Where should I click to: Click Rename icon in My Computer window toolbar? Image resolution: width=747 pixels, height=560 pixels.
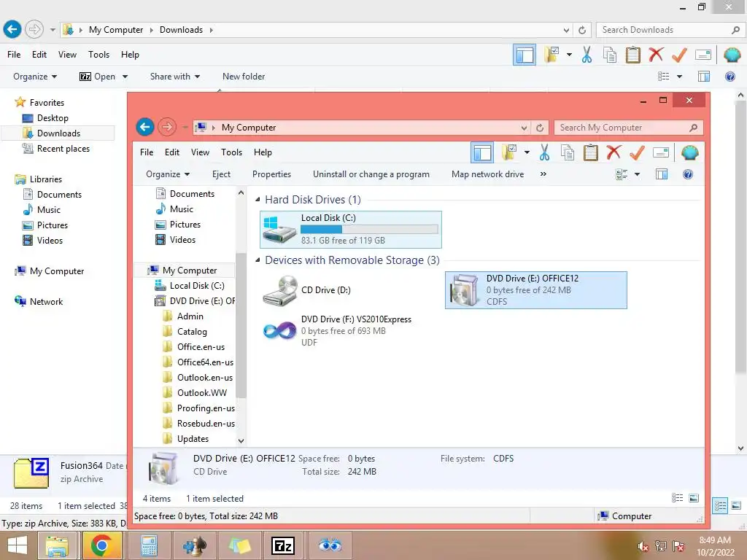661,152
